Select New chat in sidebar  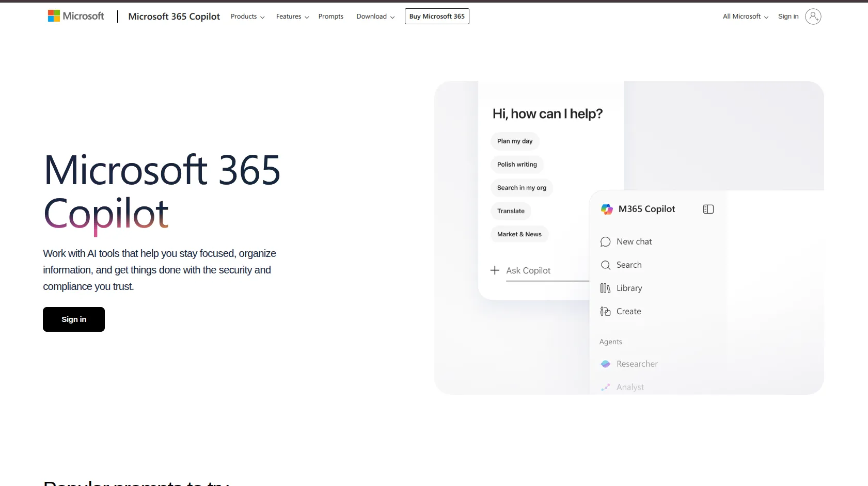634,242
